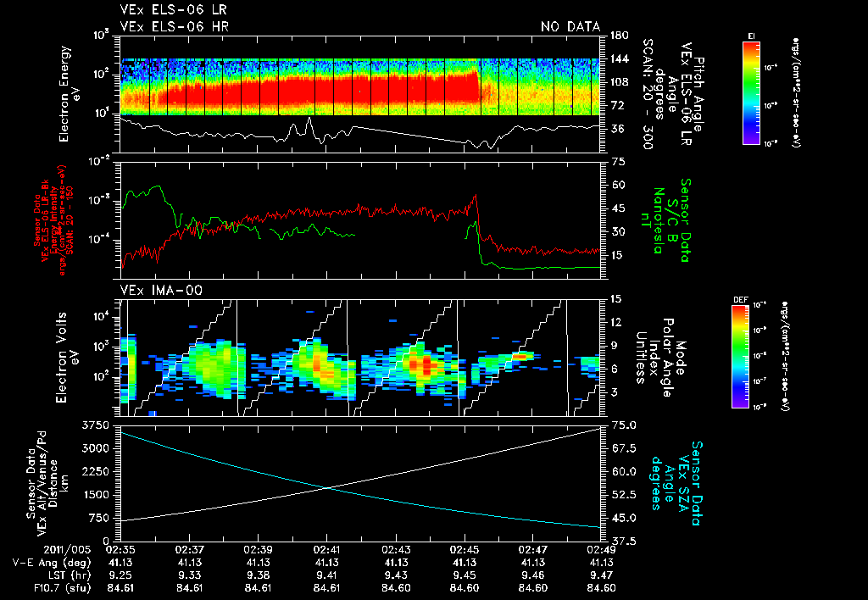Click the 02:35 time tick label
This screenshot has width=868, height=600.
point(120,550)
